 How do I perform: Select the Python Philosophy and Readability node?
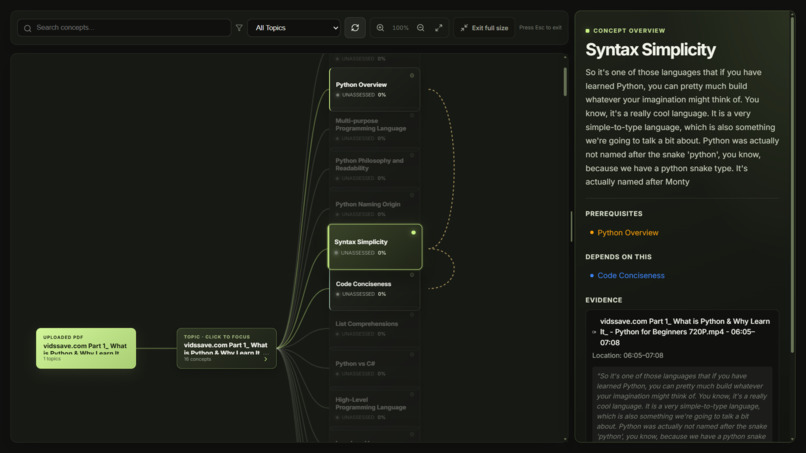coord(375,168)
